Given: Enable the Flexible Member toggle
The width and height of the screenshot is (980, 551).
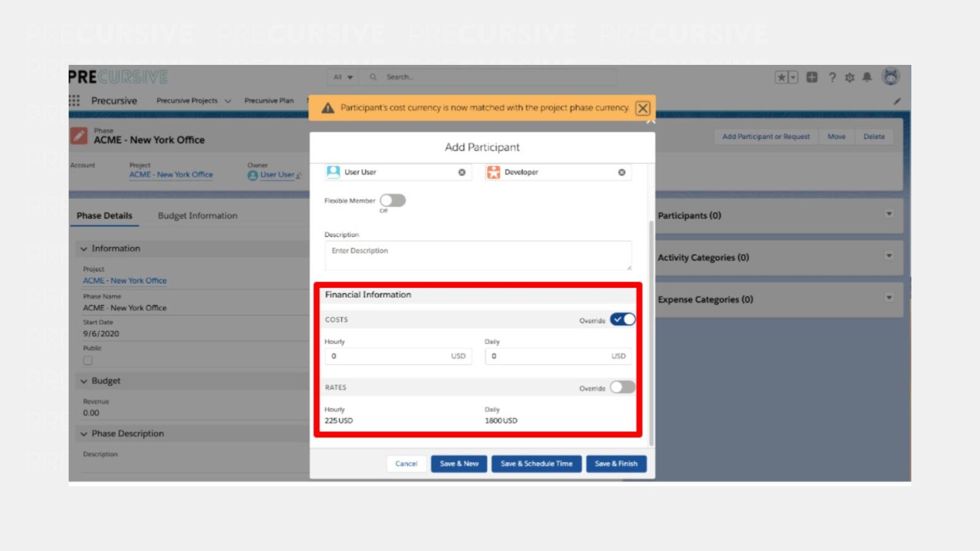Looking at the screenshot, I should coord(393,200).
